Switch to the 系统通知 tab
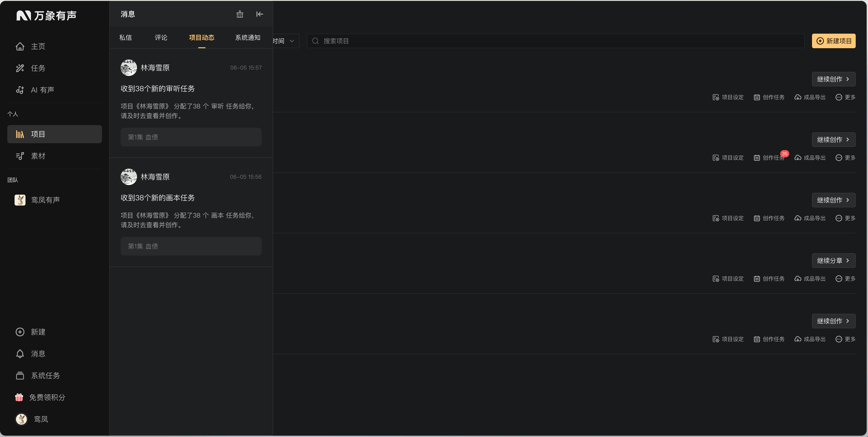Viewport: 868px width, 437px height. point(248,38)
